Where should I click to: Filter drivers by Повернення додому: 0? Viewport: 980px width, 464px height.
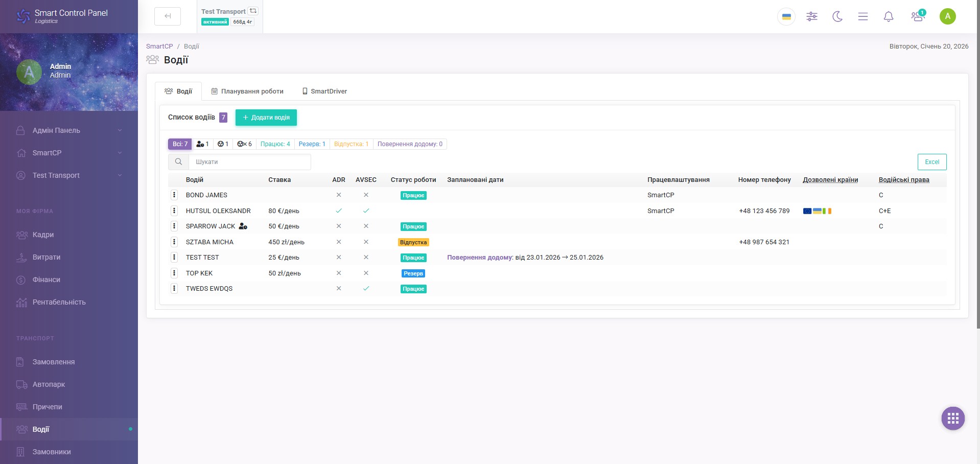[x=410, y=144]
